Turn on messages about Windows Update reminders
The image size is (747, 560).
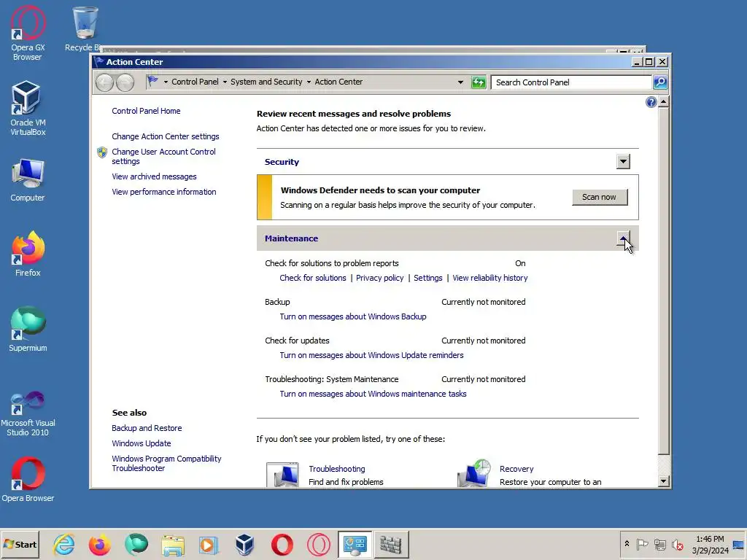(371, 355)
